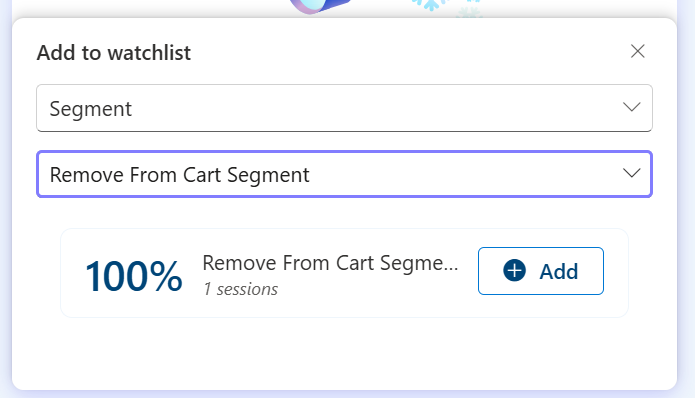Image resolution: width=695 pixels, height=398 pixels.
Task: Close the Add to watchlist dialog
Action: click(637, 51)
